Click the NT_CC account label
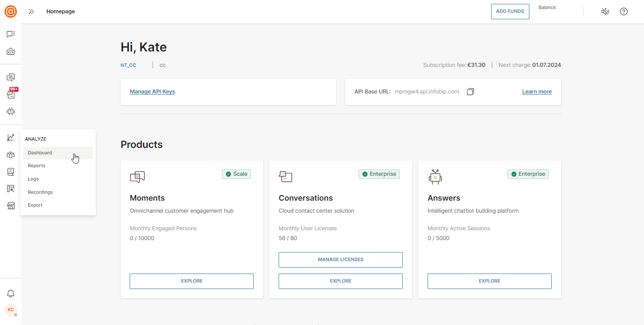 tap(128, 66)
